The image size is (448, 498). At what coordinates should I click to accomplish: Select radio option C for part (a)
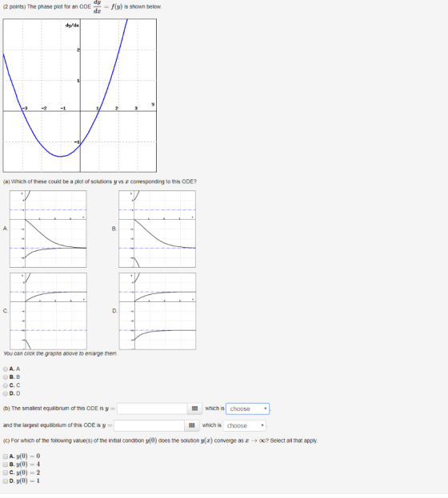tap(6, 385)
